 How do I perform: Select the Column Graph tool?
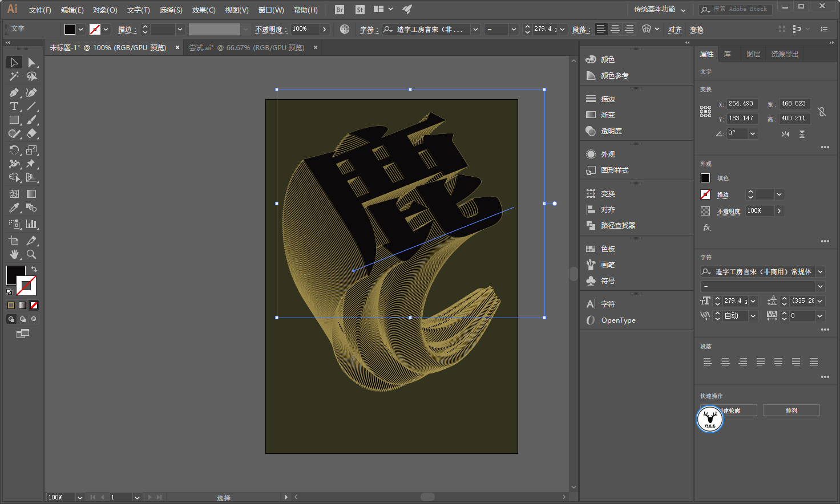tap(31, 224)
